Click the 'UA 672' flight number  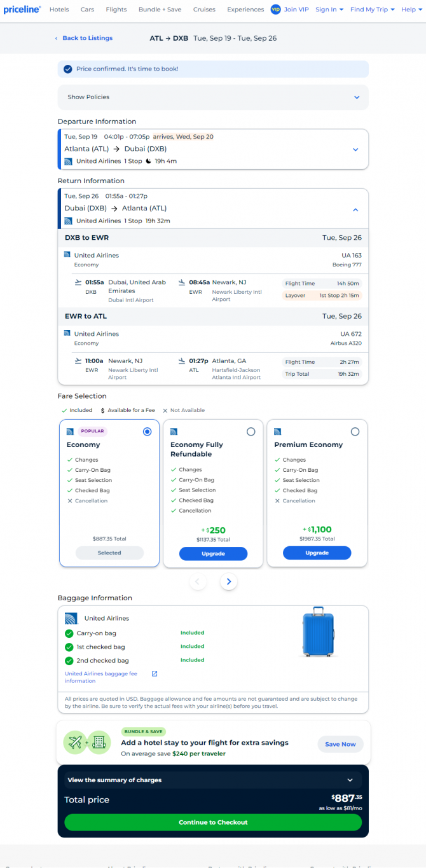[351, 334]
